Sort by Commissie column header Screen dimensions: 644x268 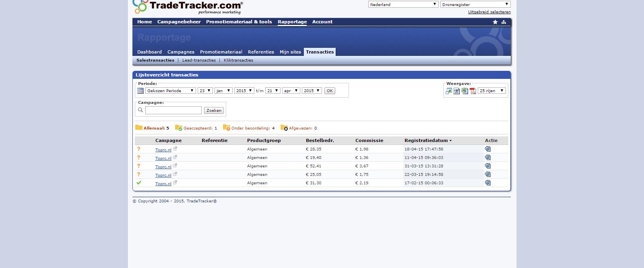pyautogui.click(x=369, y=140)
